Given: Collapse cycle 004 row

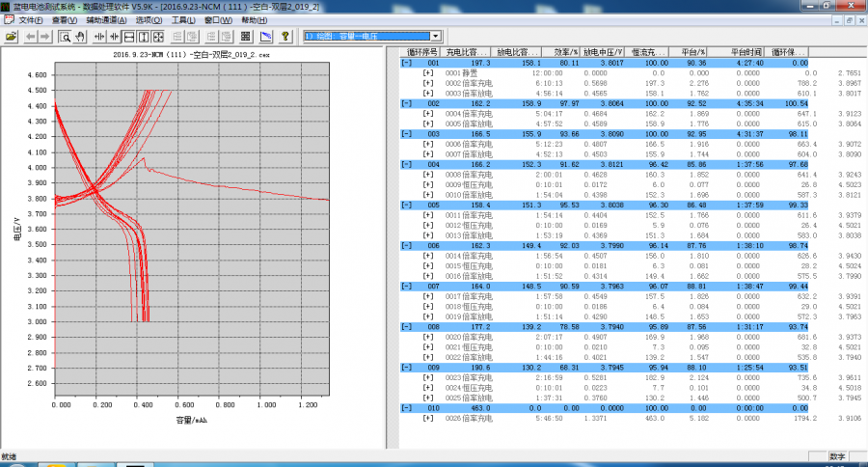Looking at the screenshot, I should 407,165.
